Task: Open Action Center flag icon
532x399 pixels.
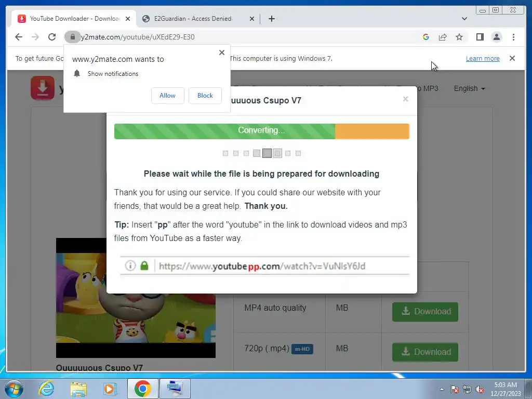Action: pyautogui.click(x=454, y=389)
